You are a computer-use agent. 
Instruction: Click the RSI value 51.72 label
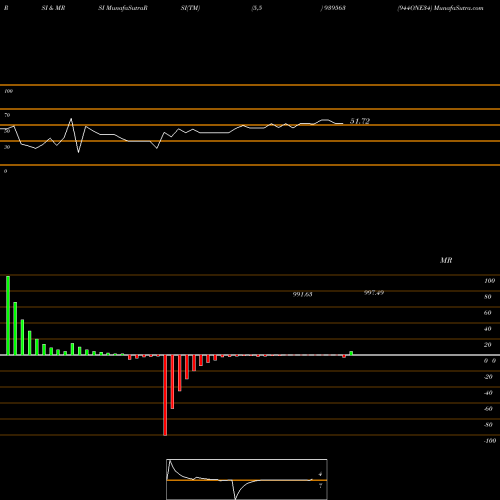coord(360,121)
